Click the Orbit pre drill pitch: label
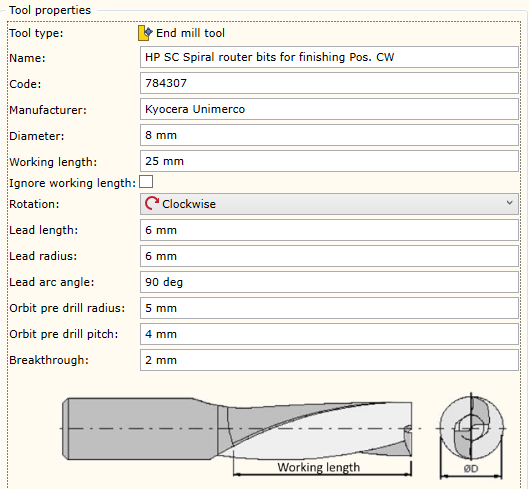The height and width of the screenshot is (489, 529). [x=64, y=334]
